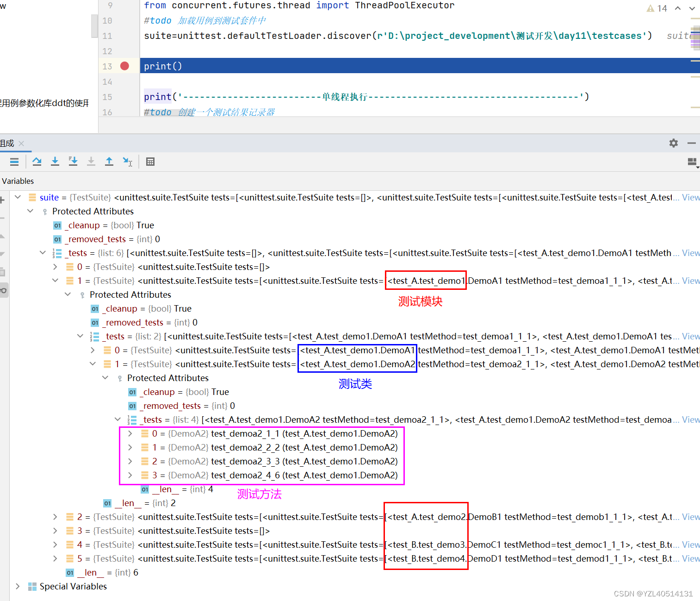Viewport: 700px width, 601px height.
Task: Open the layout settings icon at right
Action: (x=693, y=162)
